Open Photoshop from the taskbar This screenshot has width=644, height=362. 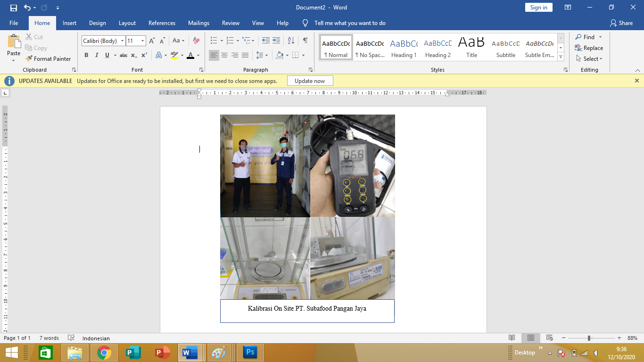250,353
